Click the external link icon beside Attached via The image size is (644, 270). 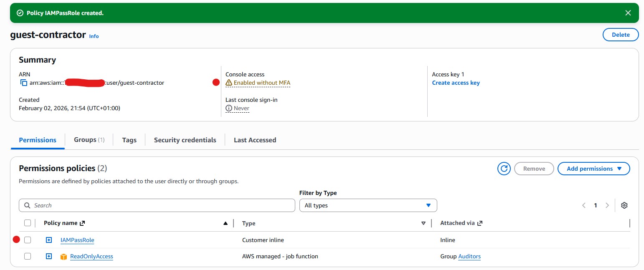pos(480,223)
